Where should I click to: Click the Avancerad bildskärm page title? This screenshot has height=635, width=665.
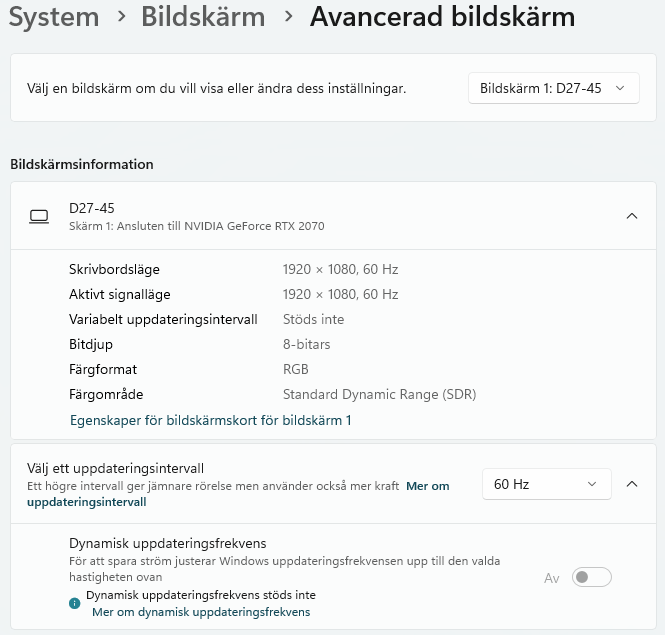point(442,17)
